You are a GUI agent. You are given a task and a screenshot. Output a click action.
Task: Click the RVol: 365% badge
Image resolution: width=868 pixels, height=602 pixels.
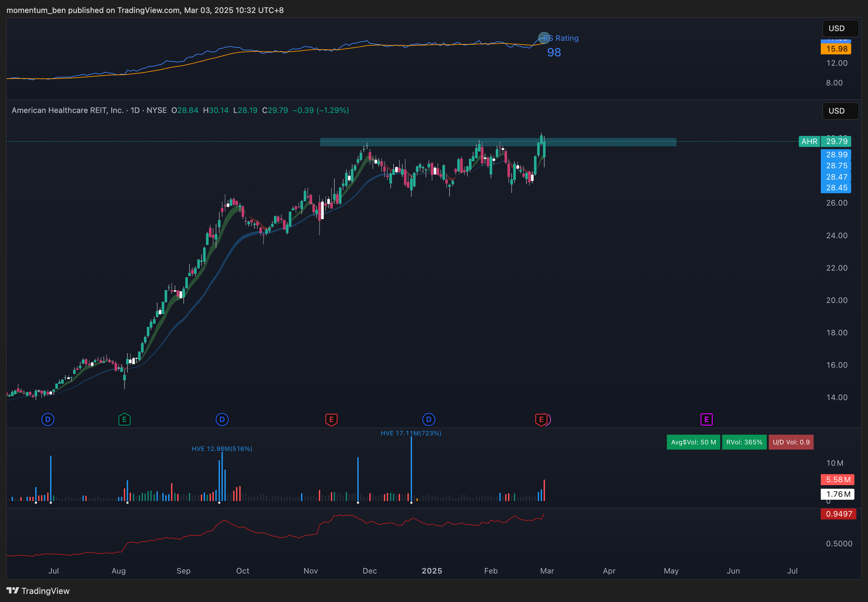click(744, 442)
